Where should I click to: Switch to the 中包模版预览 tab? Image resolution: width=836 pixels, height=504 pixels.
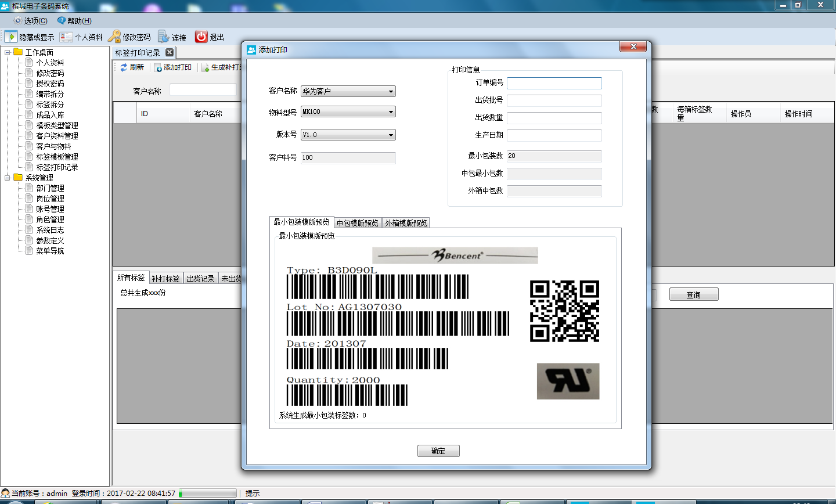[357, 223]
